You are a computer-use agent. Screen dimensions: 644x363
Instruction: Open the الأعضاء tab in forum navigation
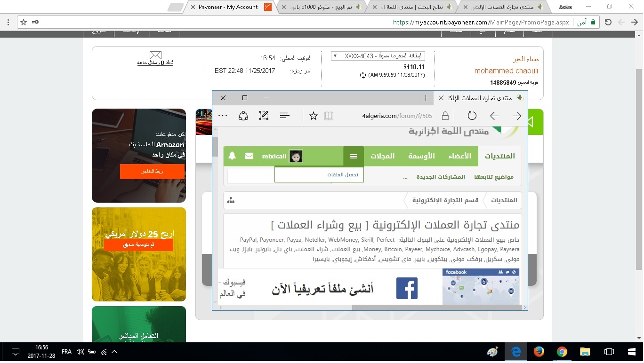(459, 156)
